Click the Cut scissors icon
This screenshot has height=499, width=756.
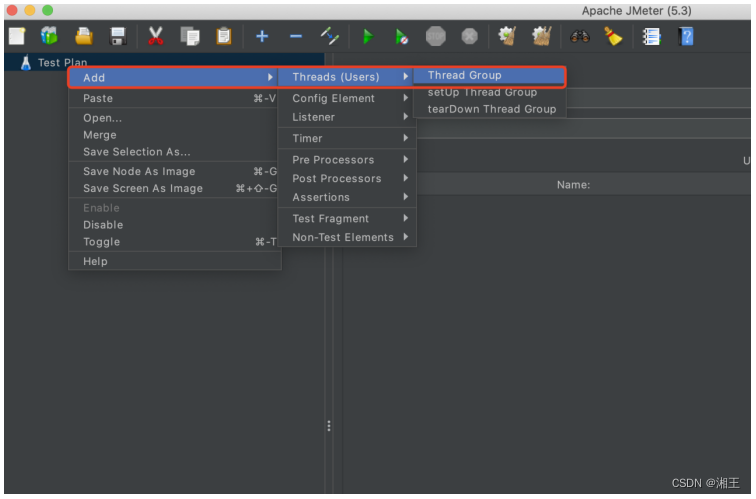point(155,36)
